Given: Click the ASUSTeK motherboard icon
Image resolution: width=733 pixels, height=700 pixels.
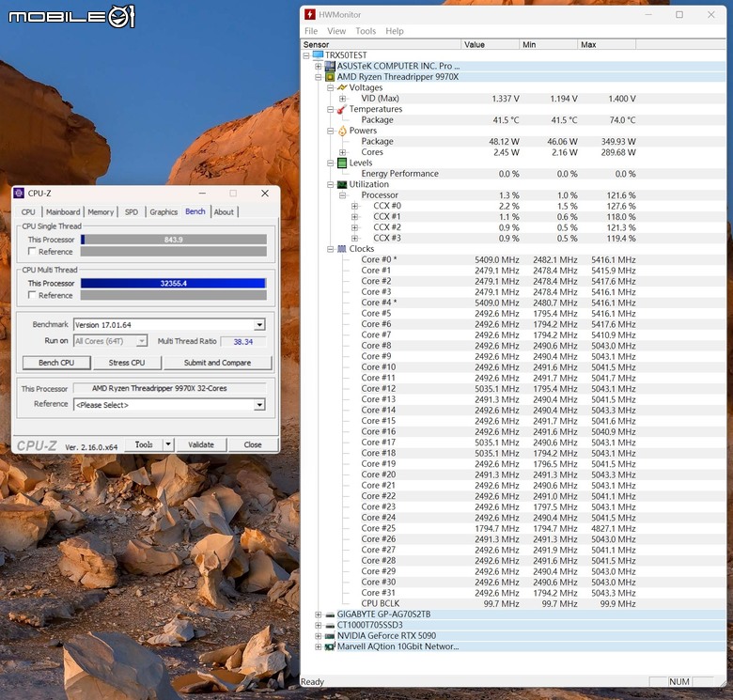Looking at the screenshot, I should 330,66.
